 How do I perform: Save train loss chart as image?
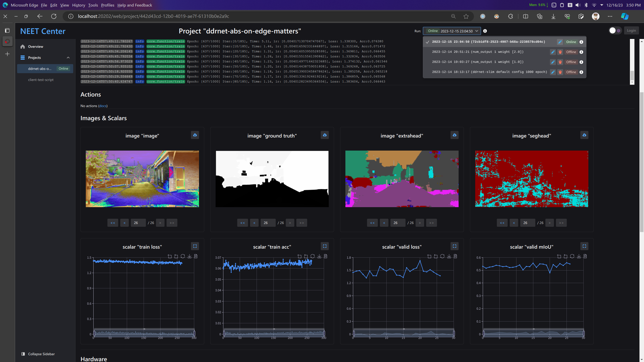click(x=189, y=256)
